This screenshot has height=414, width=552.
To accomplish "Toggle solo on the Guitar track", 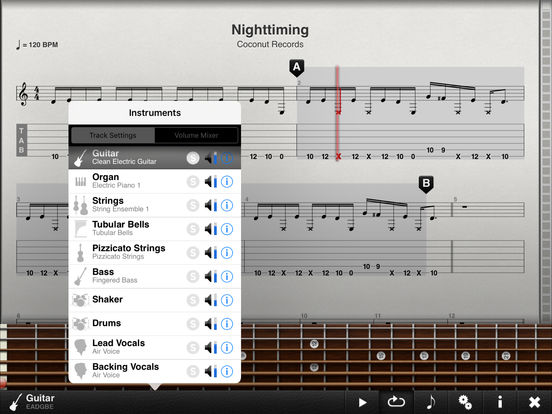I will [193, 158].
